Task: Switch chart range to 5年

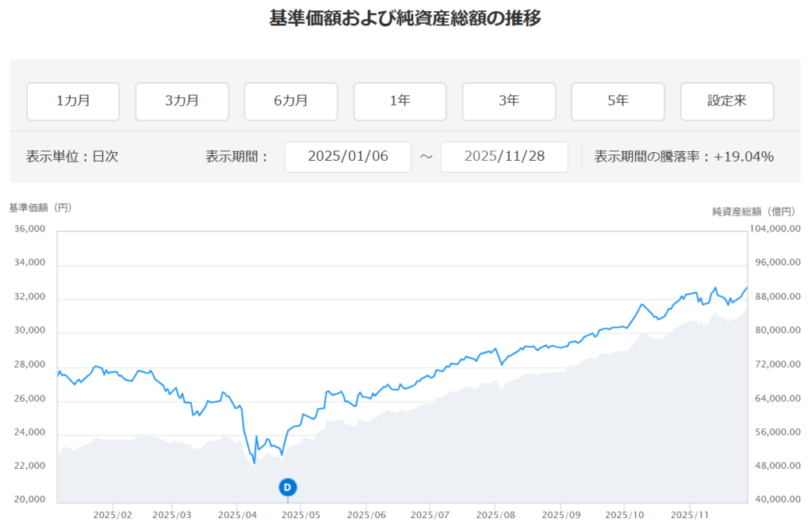Action: (617, 101)
